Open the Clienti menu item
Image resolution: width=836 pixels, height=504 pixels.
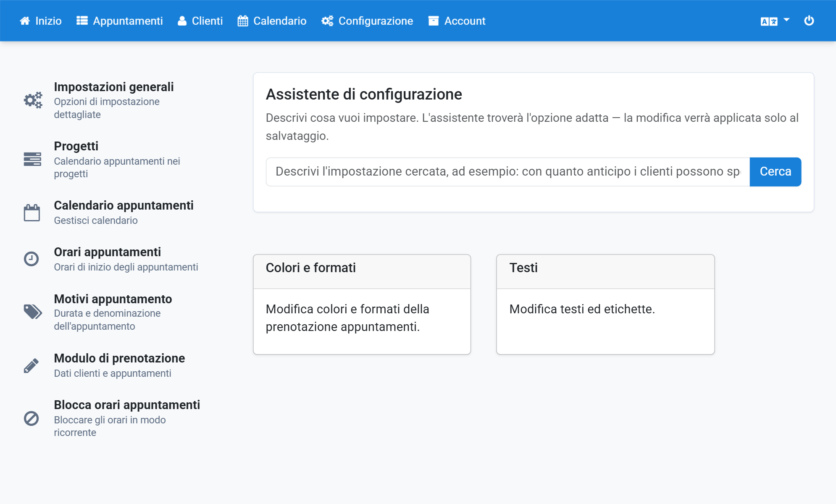pyautogui.click(x=200, y=21)
